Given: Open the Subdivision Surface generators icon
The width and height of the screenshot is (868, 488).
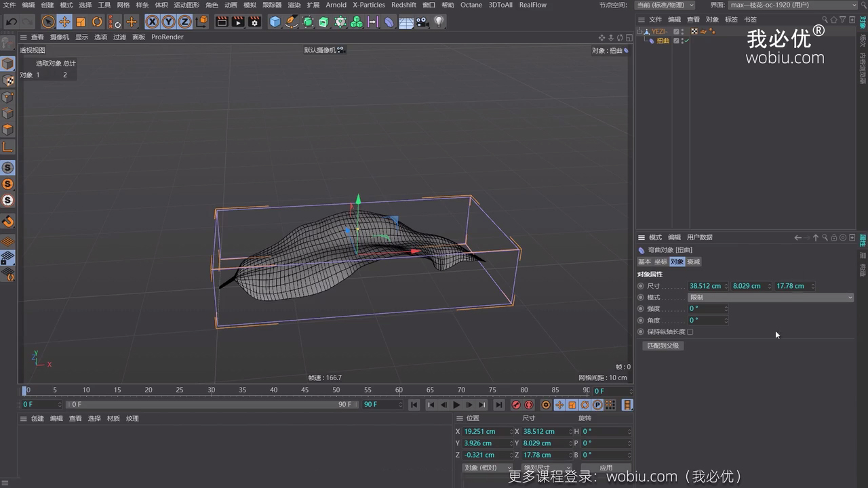Looking at the screenshot, I should tap(308, 22).
